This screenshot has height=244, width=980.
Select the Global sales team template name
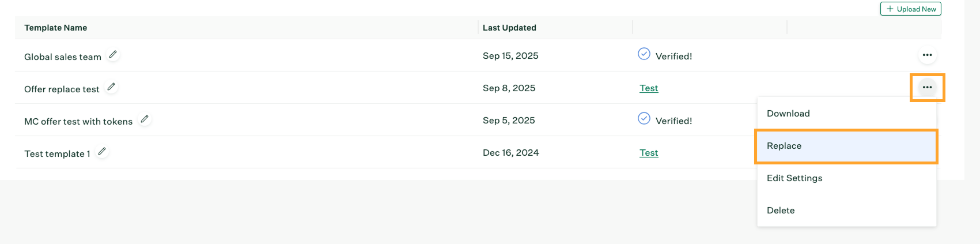[x=63, y=57]
